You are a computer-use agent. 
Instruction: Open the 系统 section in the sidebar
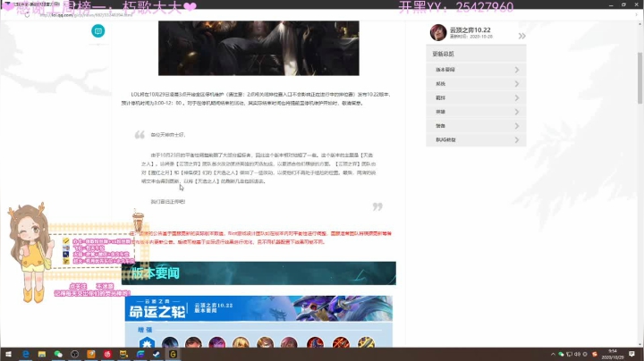[x=476, y=84]
